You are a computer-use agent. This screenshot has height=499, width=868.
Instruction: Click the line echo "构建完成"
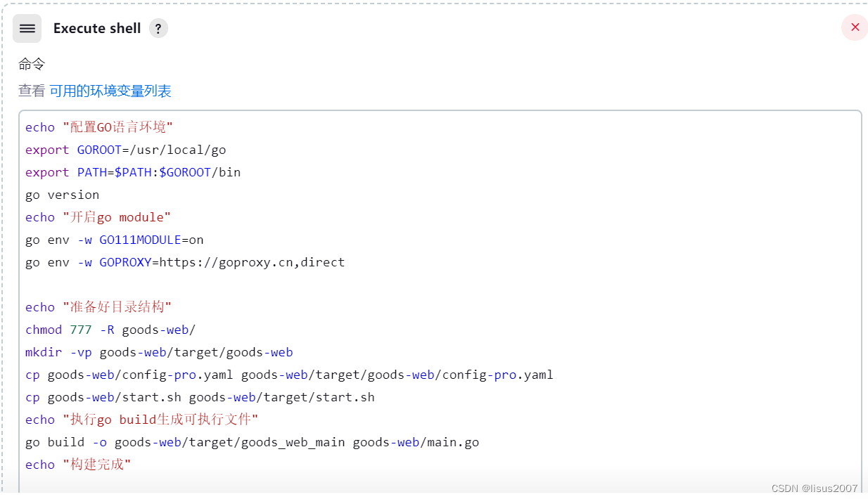tap(78, 465)
